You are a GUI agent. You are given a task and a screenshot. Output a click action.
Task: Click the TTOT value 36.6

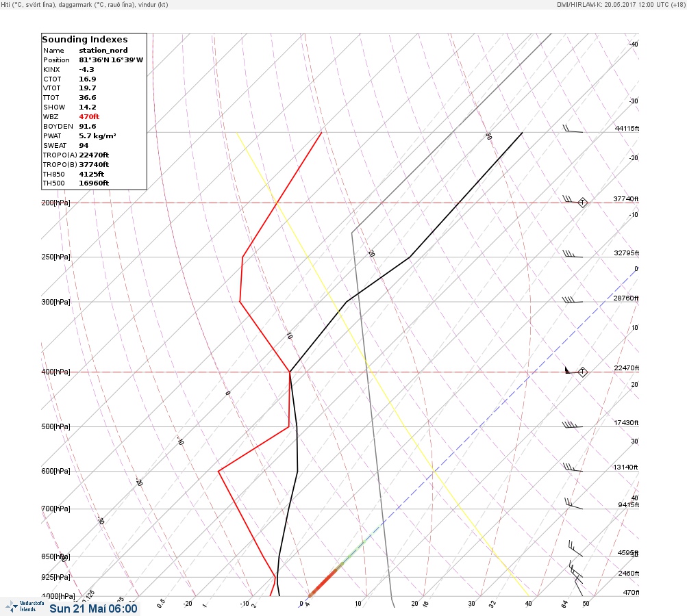click(x=87, y=98)
